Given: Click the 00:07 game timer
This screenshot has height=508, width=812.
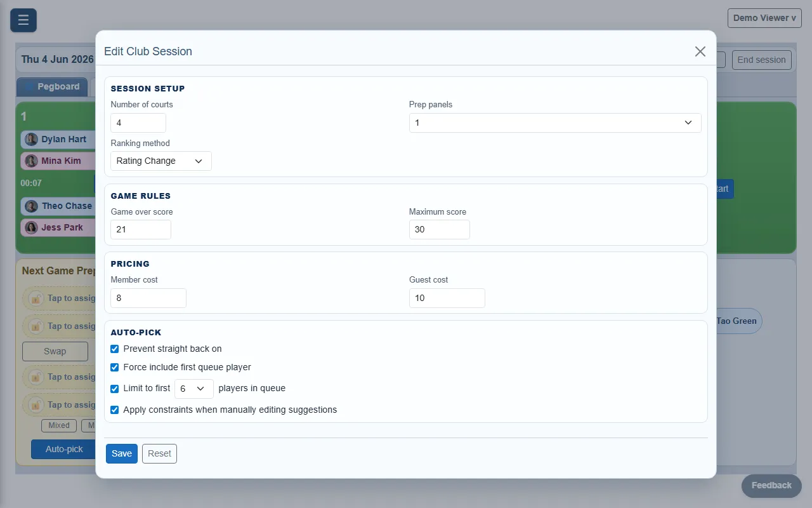Looking at the screenshot, I should tap(31, 183).
